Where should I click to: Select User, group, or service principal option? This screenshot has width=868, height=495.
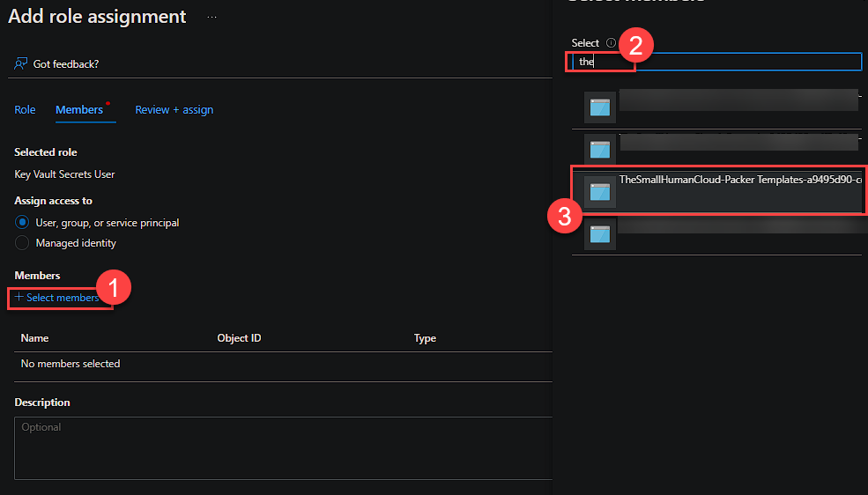(23, 223)
